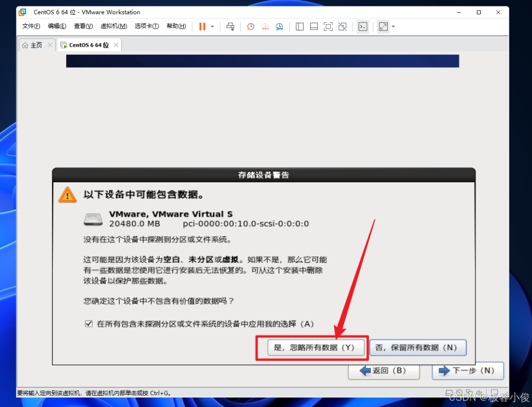
Task: Click the 没有在这个设备中探测到分区或文件系统。 text
Action: point(158,240)
